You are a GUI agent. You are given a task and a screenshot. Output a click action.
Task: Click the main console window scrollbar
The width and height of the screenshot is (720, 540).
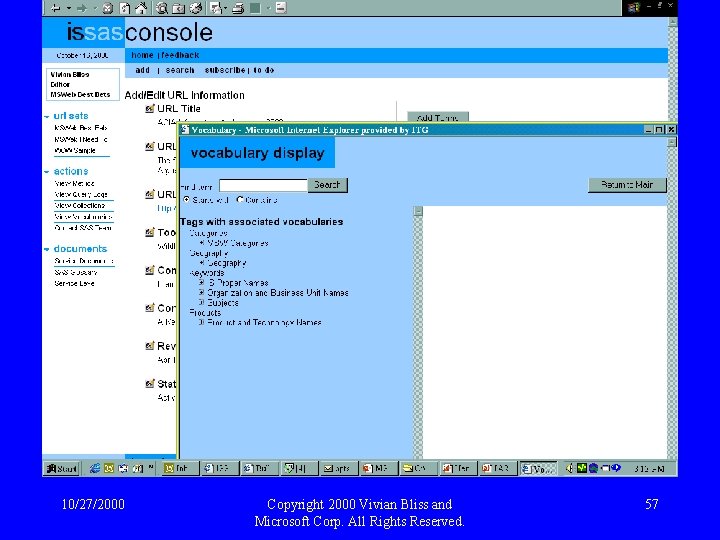(673, 69)
